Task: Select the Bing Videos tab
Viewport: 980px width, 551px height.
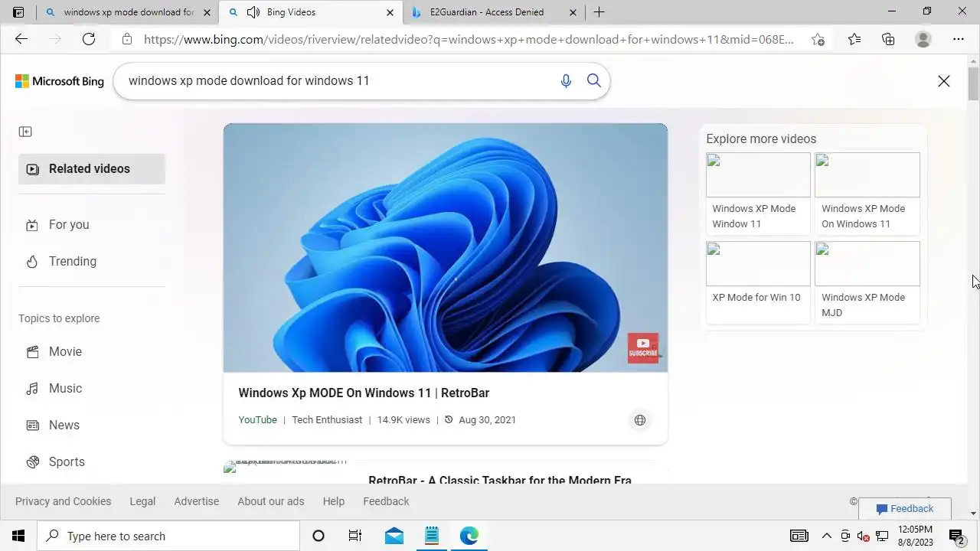Action: point(310,12)
